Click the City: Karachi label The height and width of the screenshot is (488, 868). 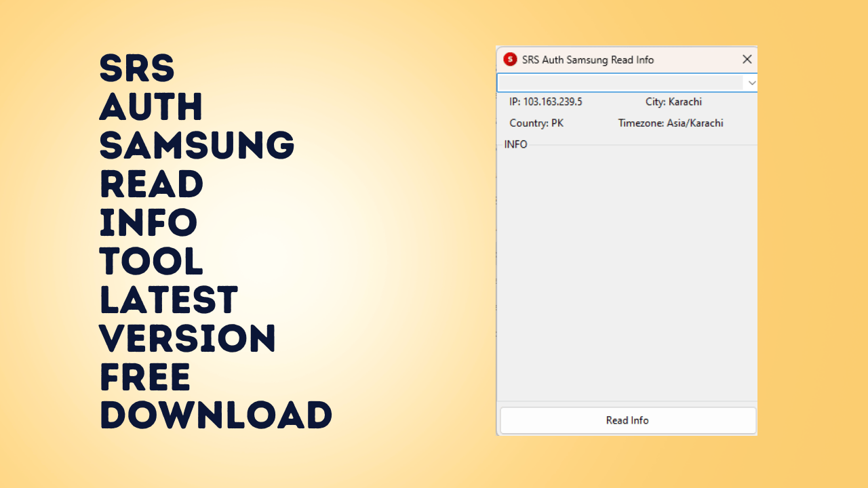tap(673, 101)
